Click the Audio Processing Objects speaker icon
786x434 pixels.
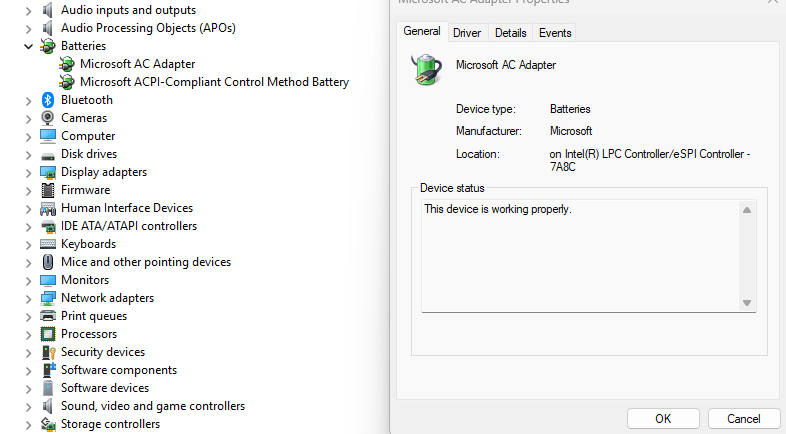tap(48, 28)
